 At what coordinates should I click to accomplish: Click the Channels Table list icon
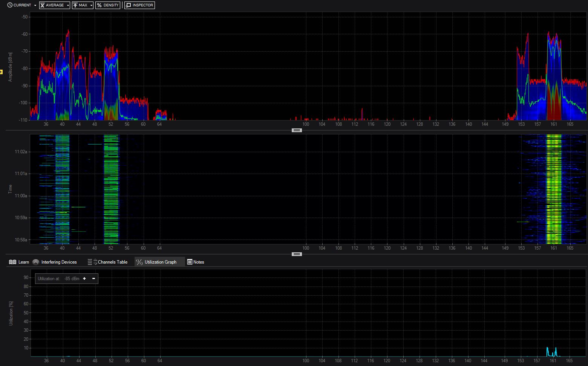pyautogui.click(x=90, y=262)
